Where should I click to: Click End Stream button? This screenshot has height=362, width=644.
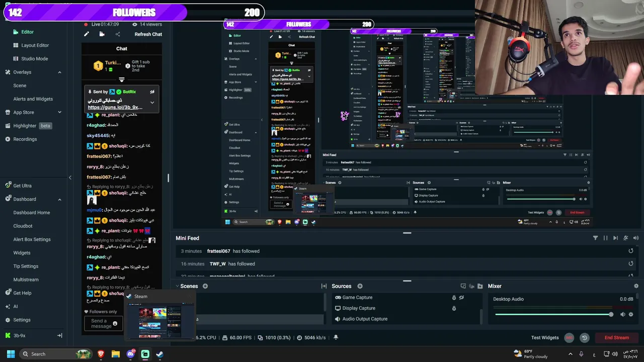616,338
